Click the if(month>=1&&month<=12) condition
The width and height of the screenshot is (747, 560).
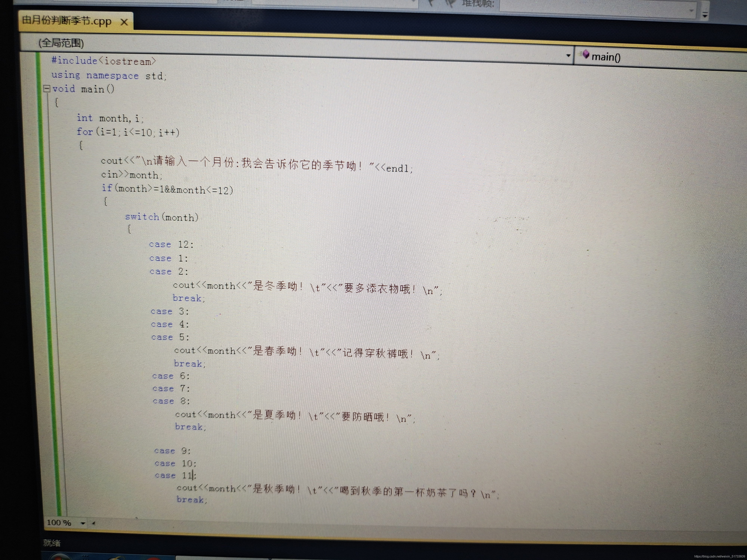[168, 189]
